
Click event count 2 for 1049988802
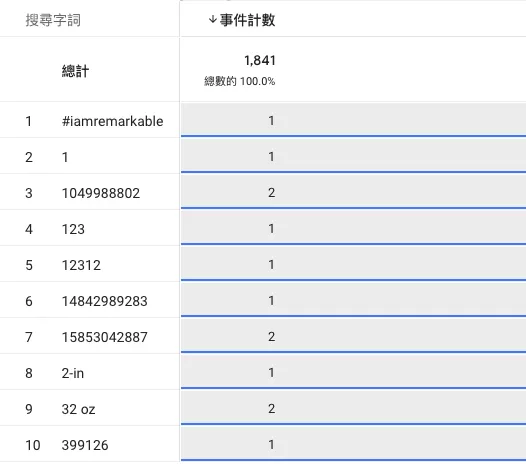click(x=271, y=193)
